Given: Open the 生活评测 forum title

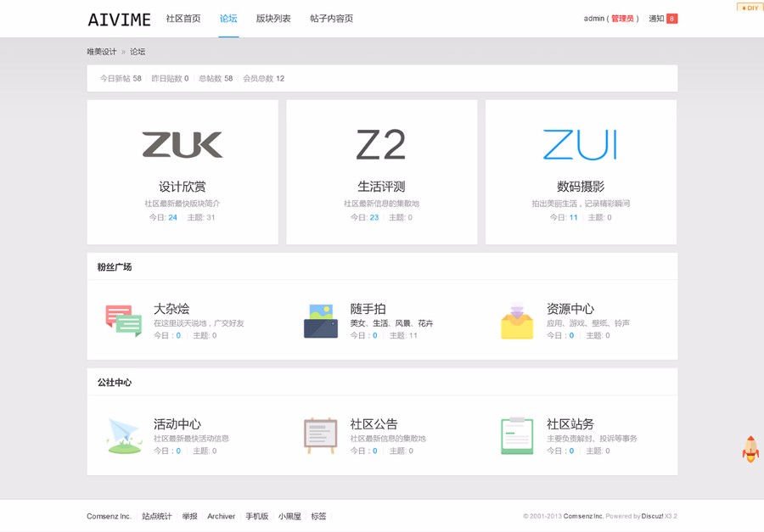Looking at the screenshot, I should pos(381,187).
